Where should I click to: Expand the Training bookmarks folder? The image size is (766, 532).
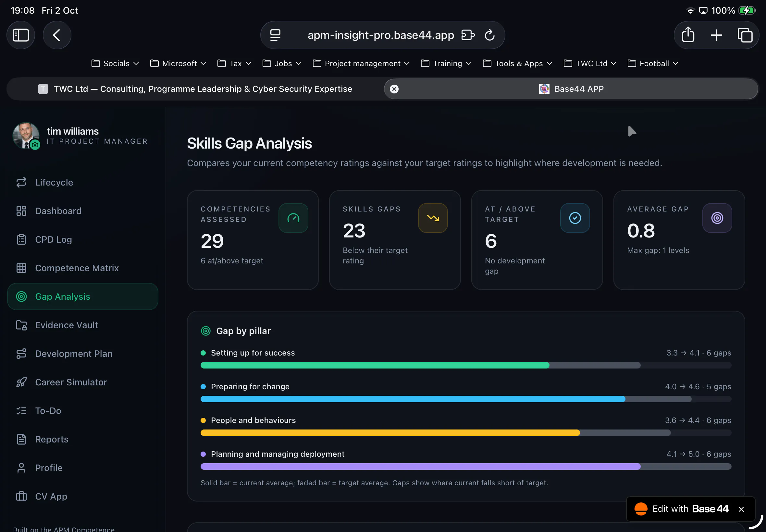tap(446, 63)
